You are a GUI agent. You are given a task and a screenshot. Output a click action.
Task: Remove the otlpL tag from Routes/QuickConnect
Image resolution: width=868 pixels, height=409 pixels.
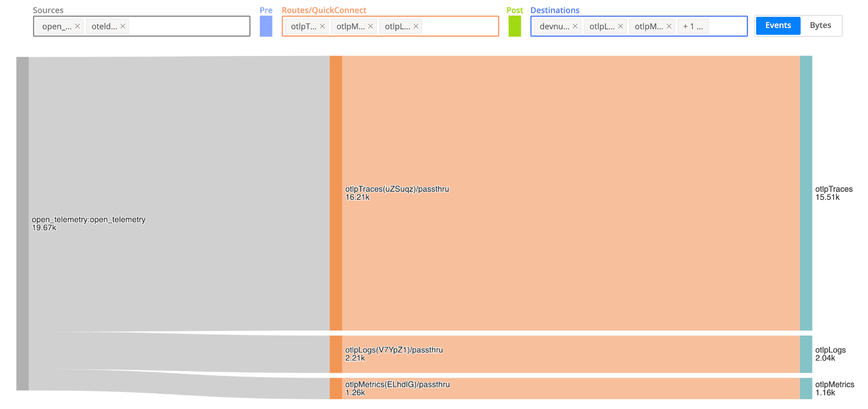click(x=416, y=26)
